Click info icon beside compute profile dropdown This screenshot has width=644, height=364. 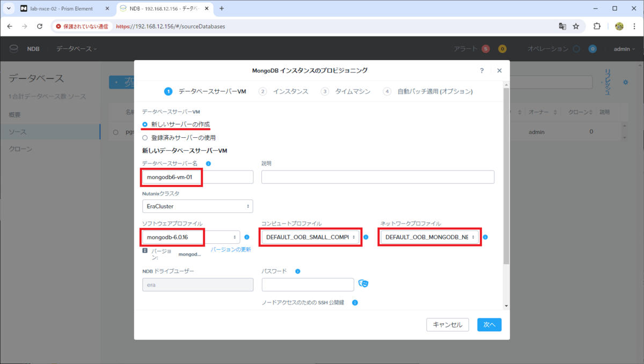(x=366, y=237)
